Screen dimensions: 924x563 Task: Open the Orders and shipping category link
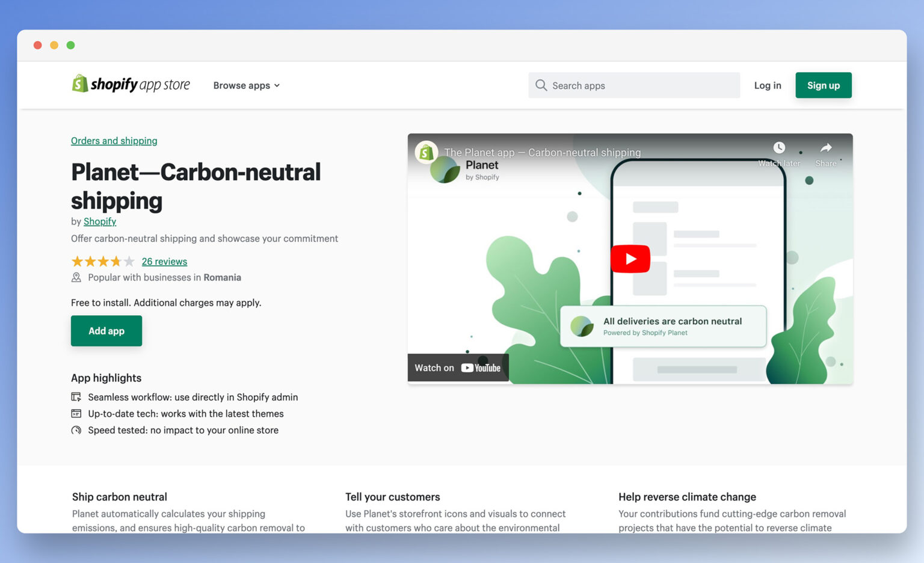(114, 141)
